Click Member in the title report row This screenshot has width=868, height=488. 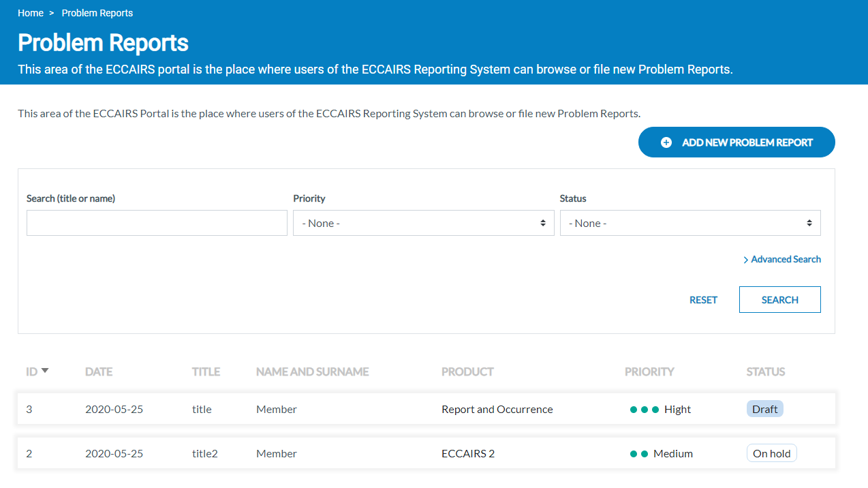coord(277,409)
